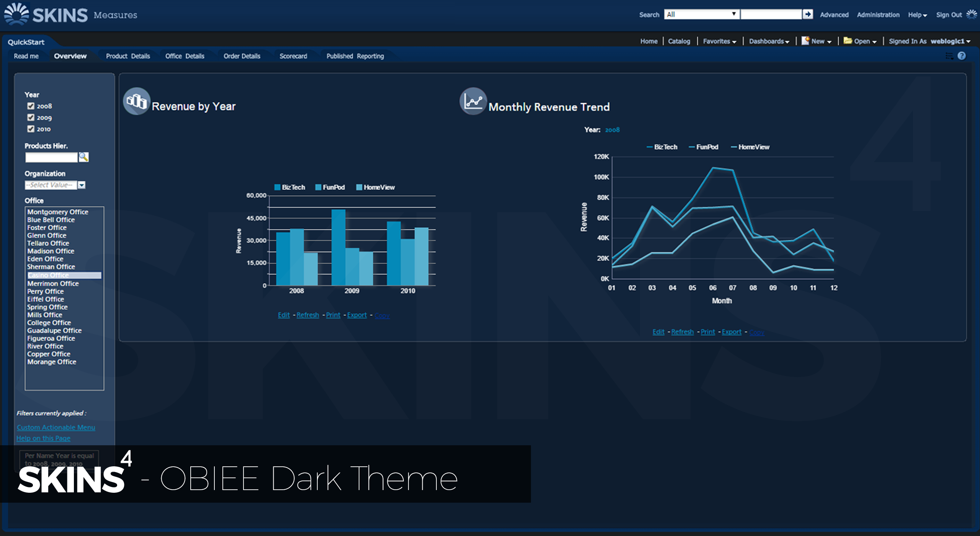The height and width of the screenshot is (536, 980).
Task: Click the FunPod legend swatch in bar chart
Action: (x=318, y=187)
